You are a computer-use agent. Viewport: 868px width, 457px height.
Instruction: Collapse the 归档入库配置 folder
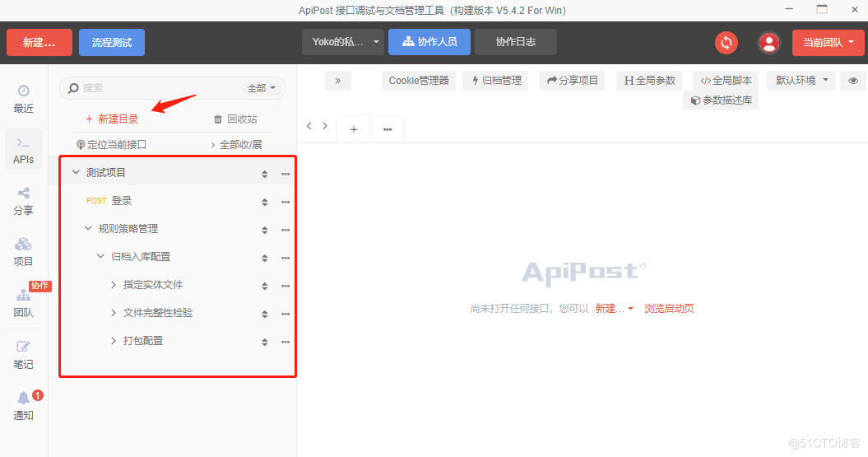[100, 256]
